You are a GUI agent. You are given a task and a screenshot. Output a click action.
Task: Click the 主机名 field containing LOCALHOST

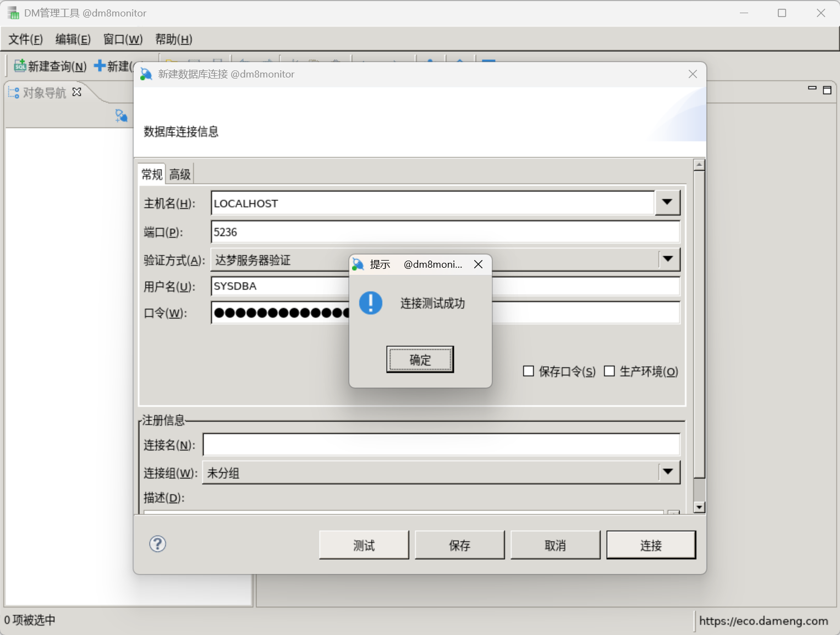432,203
